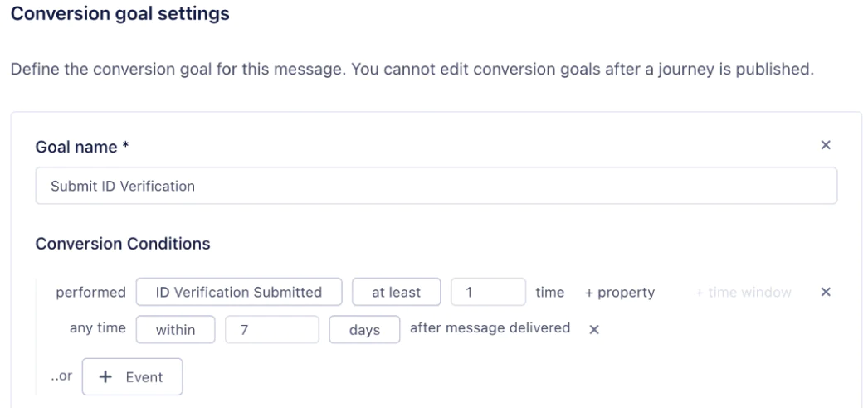The image size is (868, 417).
Task: Open the 'days' time unit dropdown
Action: 364,330
